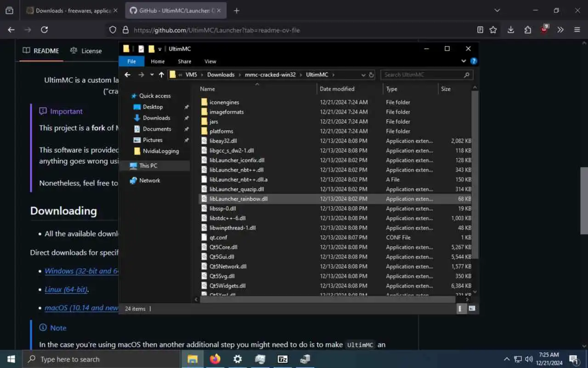Open the Firefox taskbar icon

coord(215,359)
